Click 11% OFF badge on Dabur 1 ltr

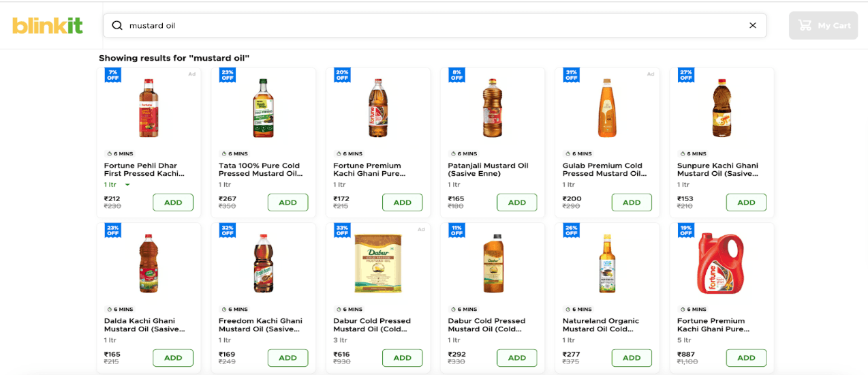click(456, 230)
